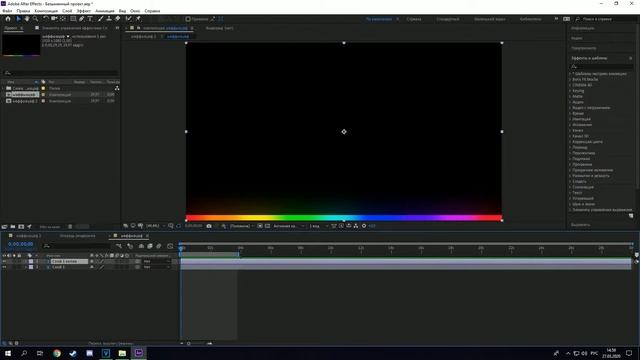Create new composition from Project panel
The width and height of the screenshot is (640, 360).
(21, 227)
